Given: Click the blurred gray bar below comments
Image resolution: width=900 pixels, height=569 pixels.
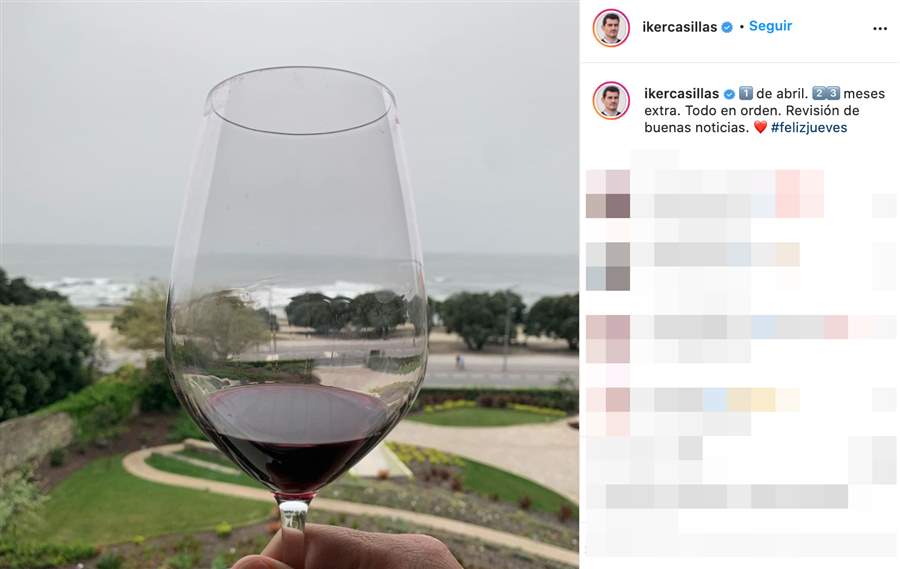Looking at the screenshot, I should tap(727, 497).
